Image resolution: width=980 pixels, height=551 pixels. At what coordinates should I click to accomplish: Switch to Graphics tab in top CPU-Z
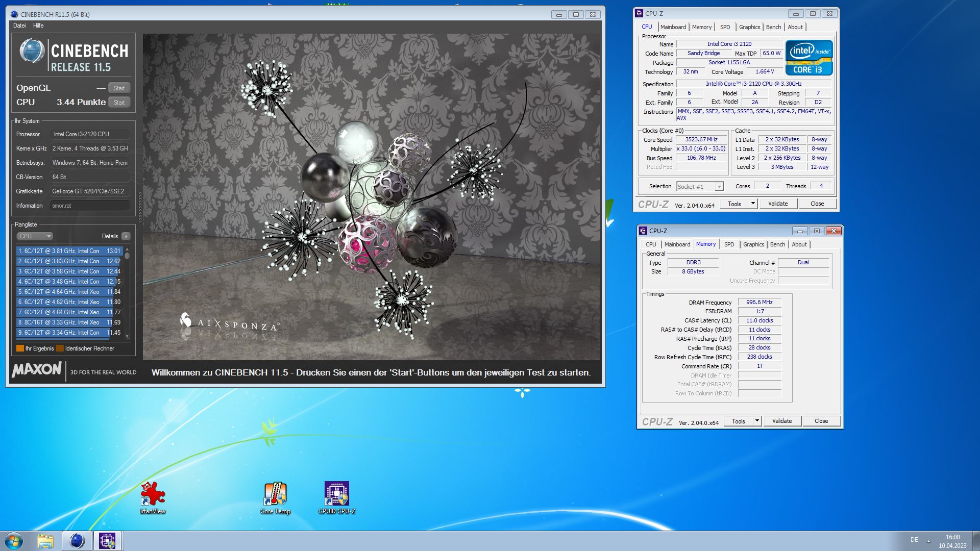coord(749,27)
